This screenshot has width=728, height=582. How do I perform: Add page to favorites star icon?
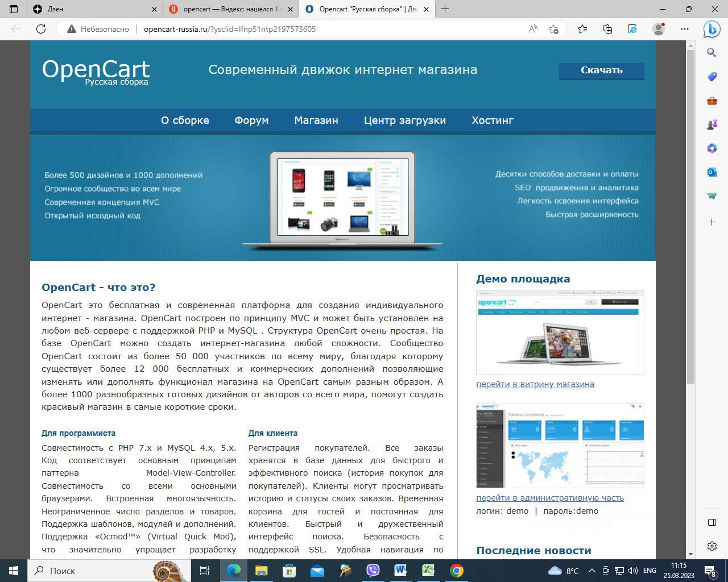tap(553, 29)
